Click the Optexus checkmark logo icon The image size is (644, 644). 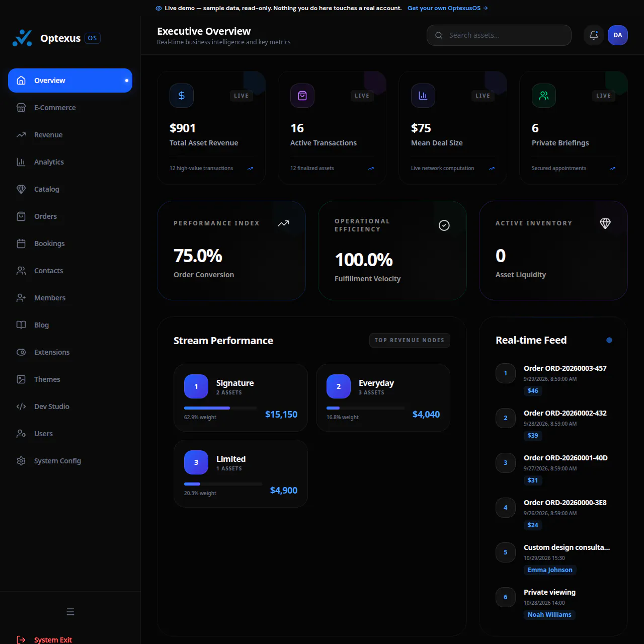coord(22,38)
